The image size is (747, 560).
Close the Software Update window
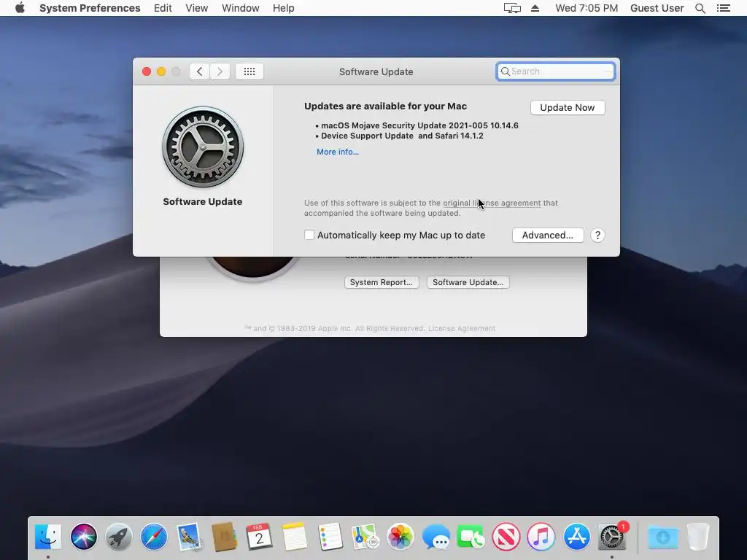click(x=147, y=71)
